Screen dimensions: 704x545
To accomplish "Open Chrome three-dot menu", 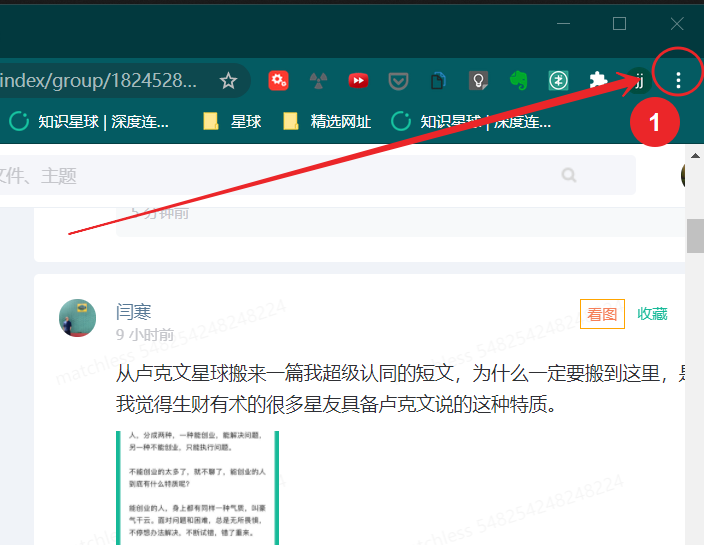I will (679, 80).
